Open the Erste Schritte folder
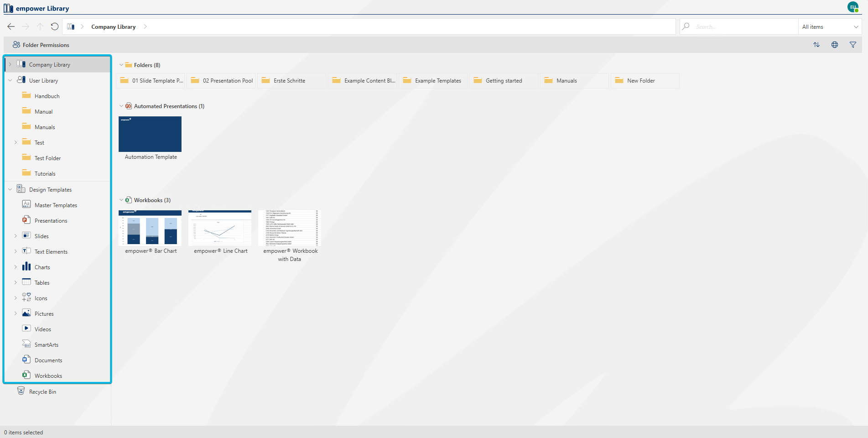868x438 pixels. 292,81
